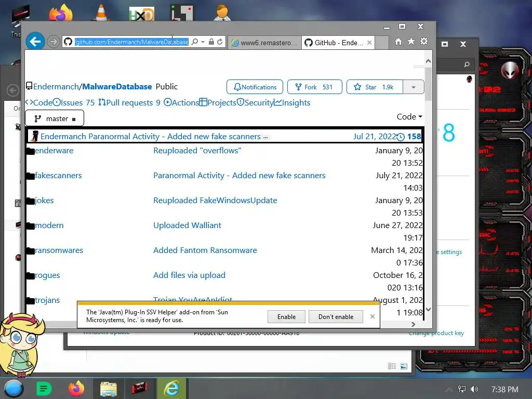Viewport: 532px width, 399px height.
Task: Go to the browser Home icon
Action: click(x=398, y=42)
